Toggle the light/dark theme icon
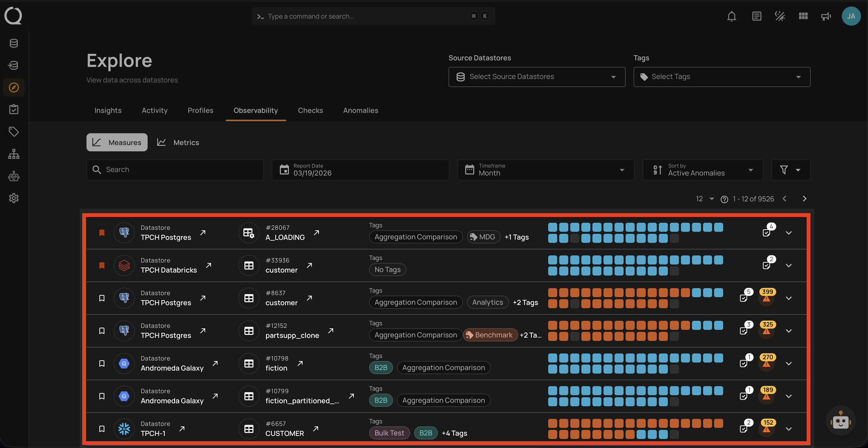This screenshot has width=868, height=448. pos(780,16)
